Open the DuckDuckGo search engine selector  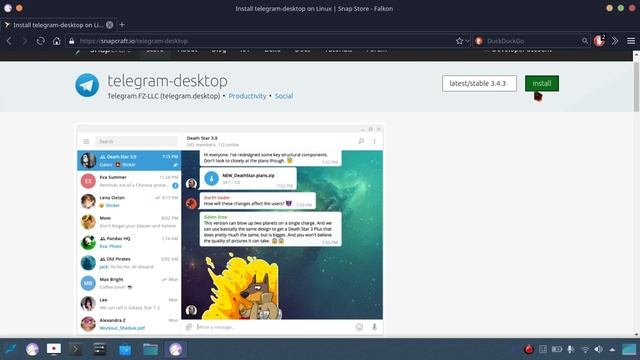pyautogui.click(x=479, y=41)
